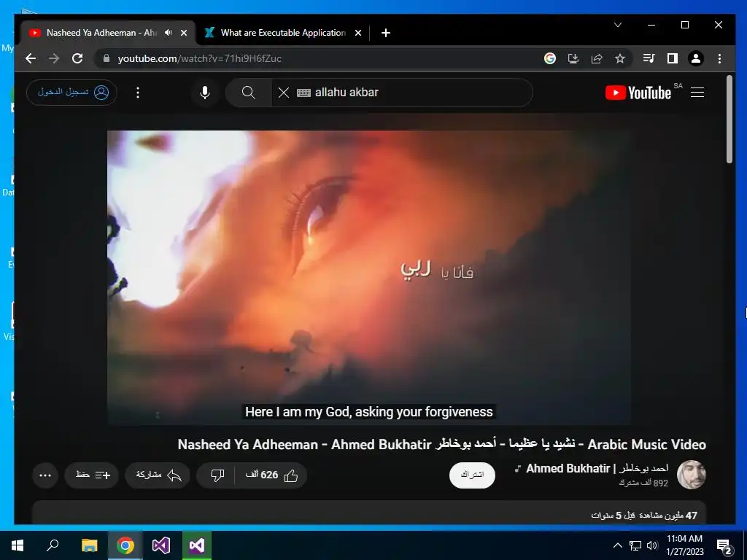Open Chrome side panel

[x=672, y=58]
